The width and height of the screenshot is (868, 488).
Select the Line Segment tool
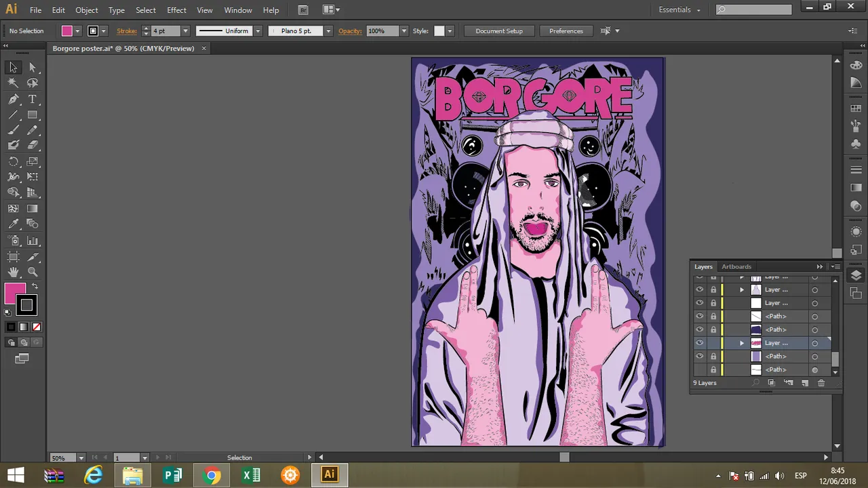pyautogui.click(x=13, y=115)
